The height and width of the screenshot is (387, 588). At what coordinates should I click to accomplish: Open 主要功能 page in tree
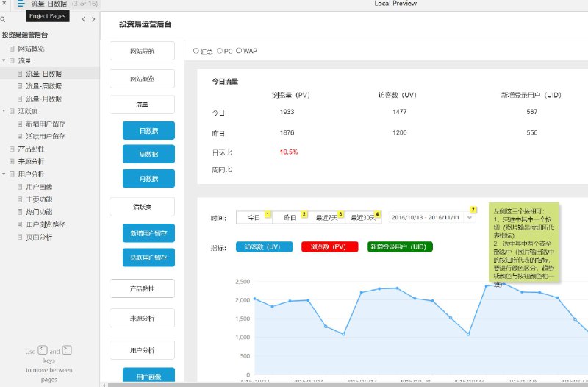coord(39,199)
